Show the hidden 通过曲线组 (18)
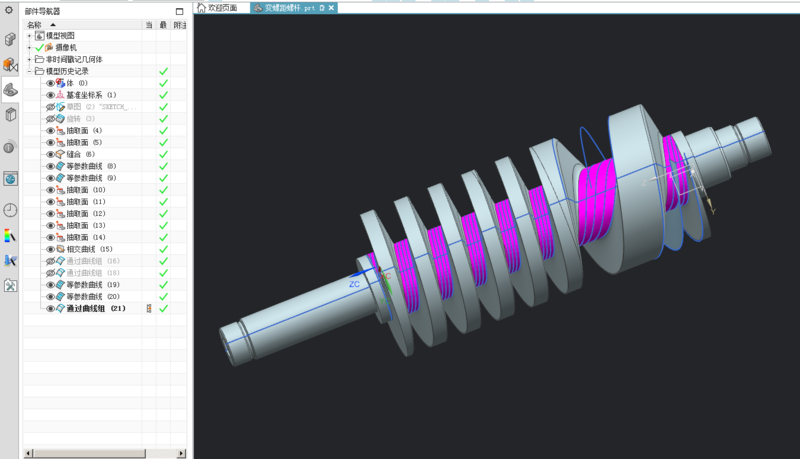 point(50,273)
